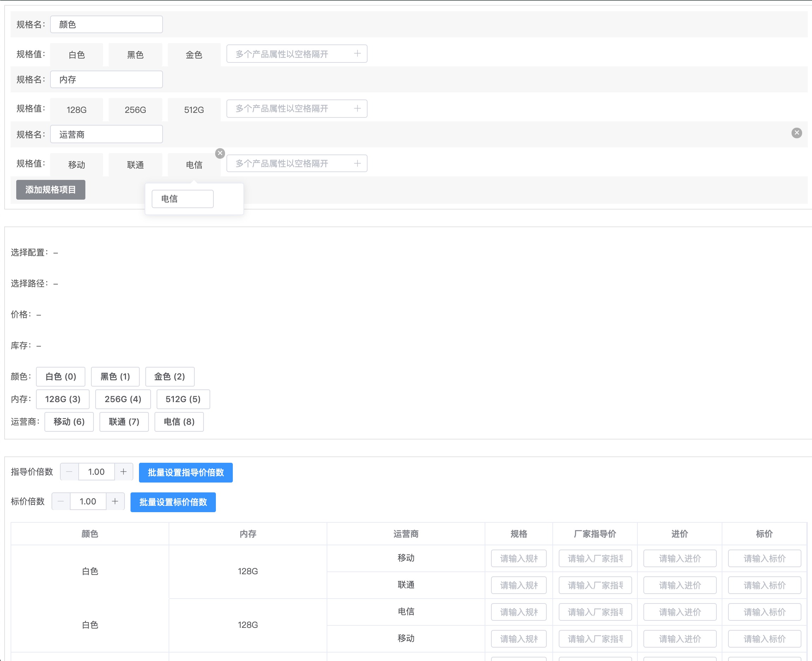Remove the 运营商 spec row with close icon
Image resolution: width=812 pixels, height=661 pixels.
796,133
